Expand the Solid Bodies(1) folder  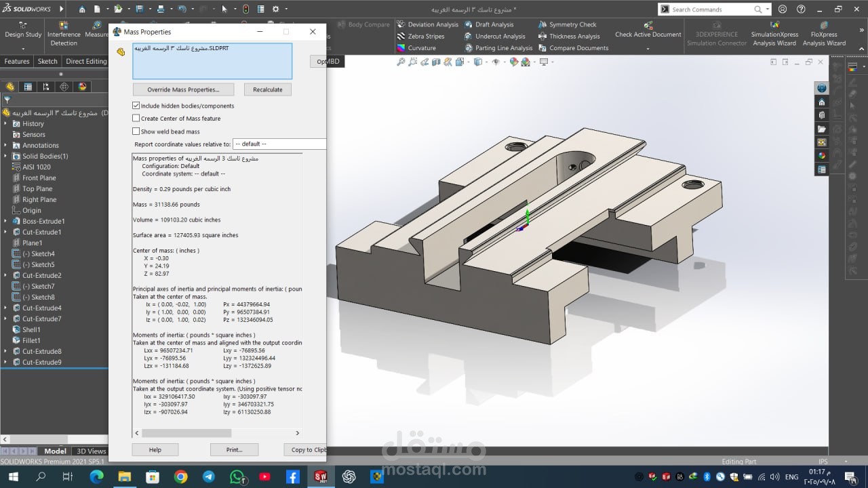[6, 157]
